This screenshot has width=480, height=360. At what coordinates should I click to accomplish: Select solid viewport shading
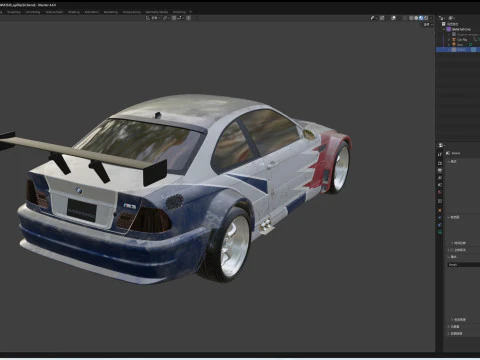(416, 18)
